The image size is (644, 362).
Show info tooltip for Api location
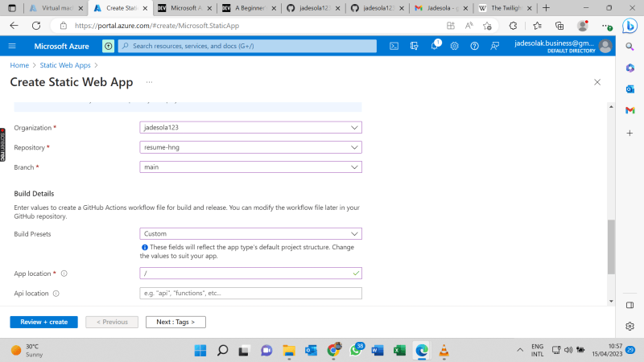click(56, 294)
